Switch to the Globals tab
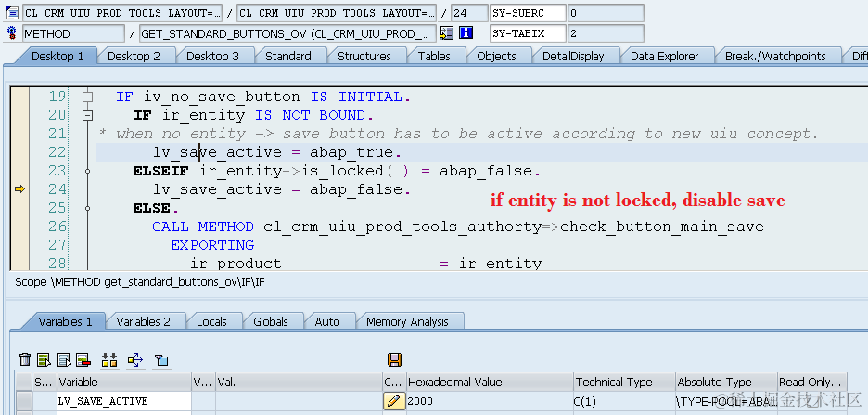The width and height of the screenshot is (868, 415). pyautogui.click(x=271, y=321)
